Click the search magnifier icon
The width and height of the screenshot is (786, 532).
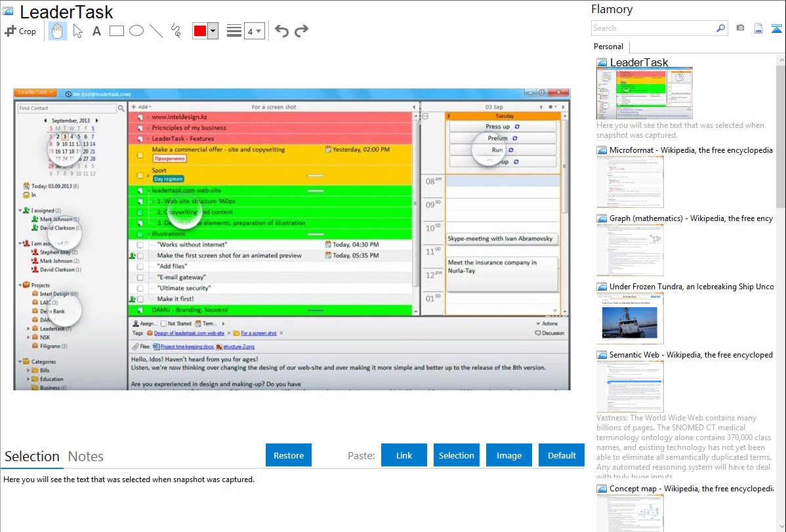[x=720, y=28]
